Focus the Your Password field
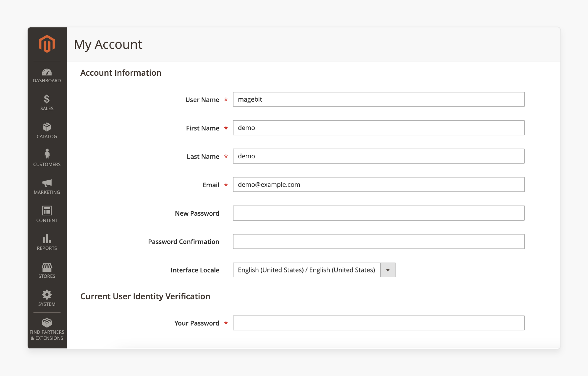This screenshot has width=588, height=376. [x=379, y=323]
